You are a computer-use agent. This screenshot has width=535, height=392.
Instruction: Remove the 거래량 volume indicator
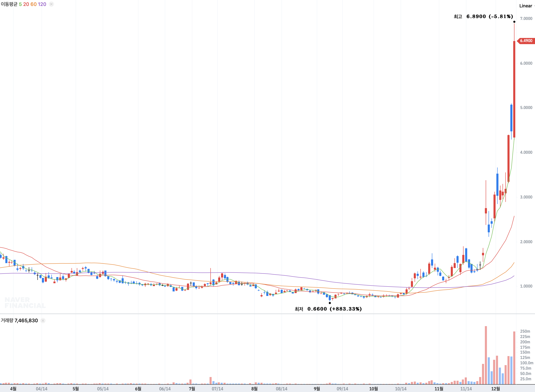[x=43, y=321]
